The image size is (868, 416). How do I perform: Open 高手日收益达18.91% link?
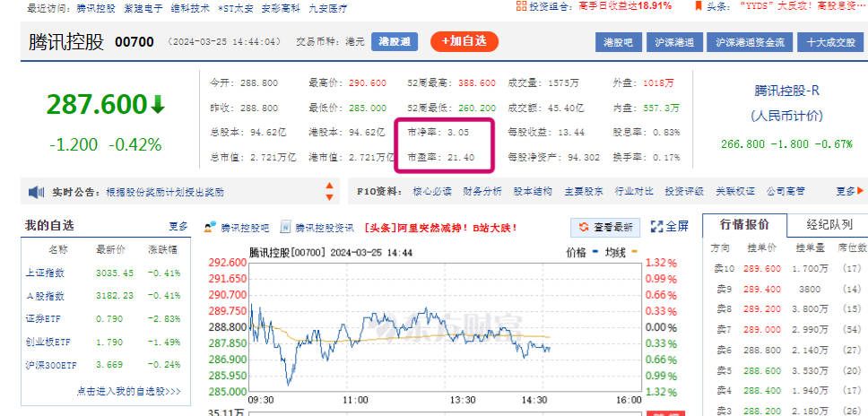point(625,6)
